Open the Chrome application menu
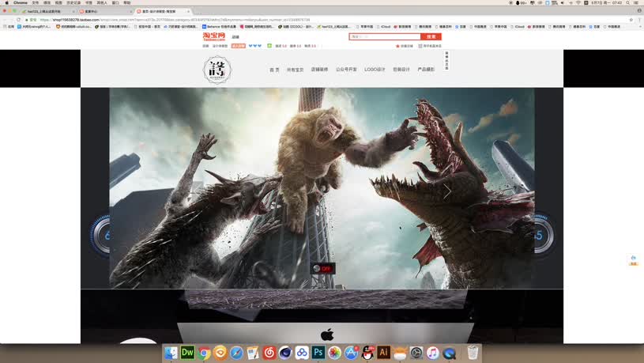 20,2
